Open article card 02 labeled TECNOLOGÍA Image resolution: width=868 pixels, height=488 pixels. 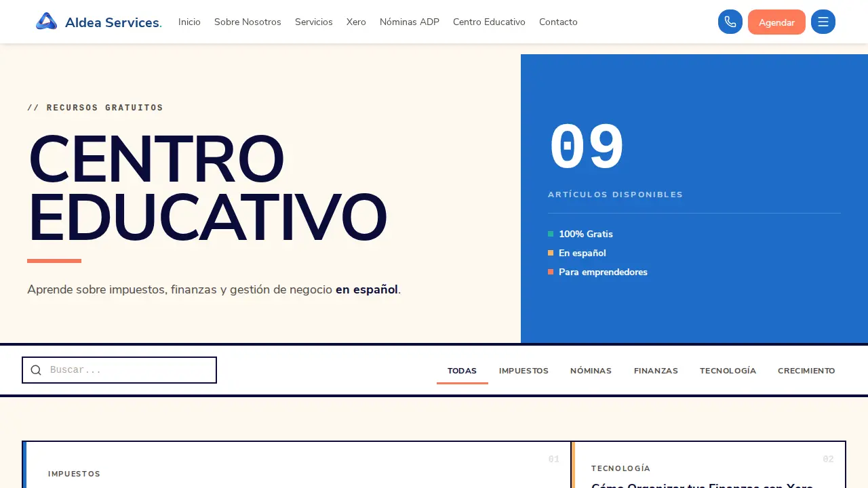click(x=709, y=465)
